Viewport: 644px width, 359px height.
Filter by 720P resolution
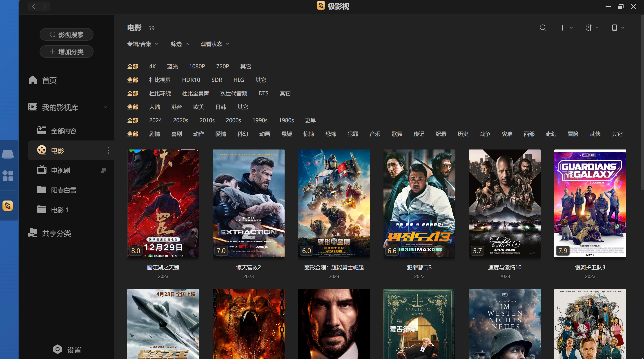pyautogui.click(x=223, y=66)
